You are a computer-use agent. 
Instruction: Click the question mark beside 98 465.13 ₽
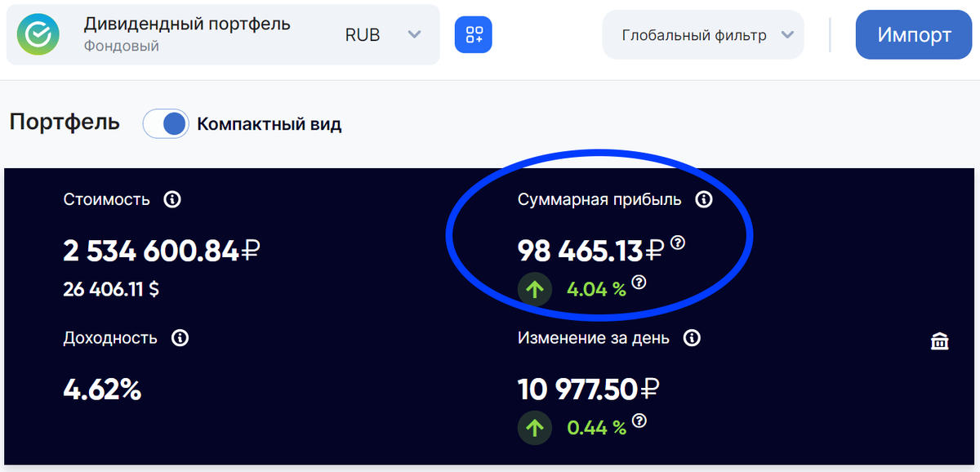(x=678, y=242)
